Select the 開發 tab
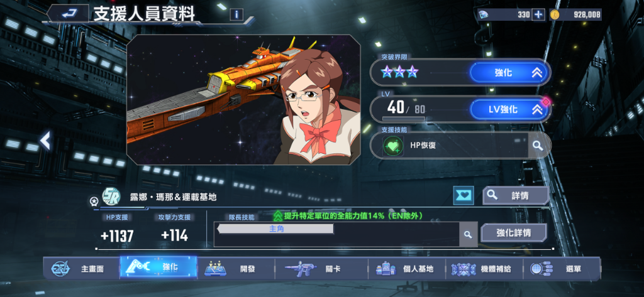 point(236,269)
